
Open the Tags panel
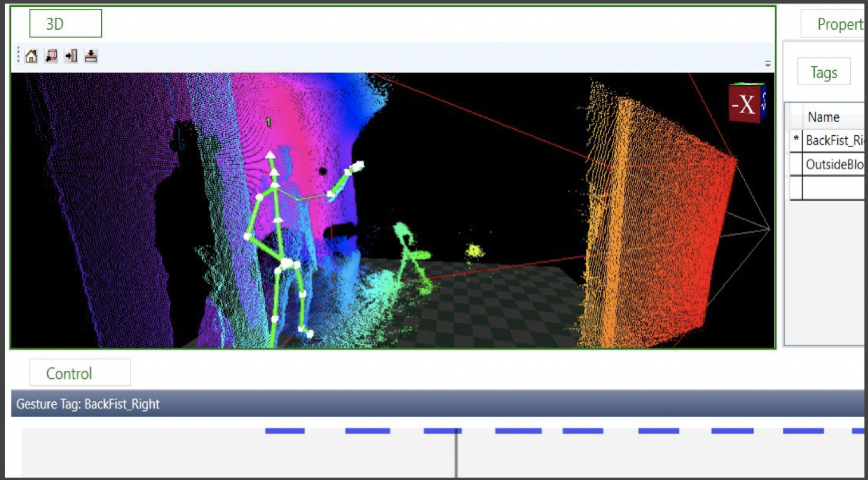[x=823, y=72]
